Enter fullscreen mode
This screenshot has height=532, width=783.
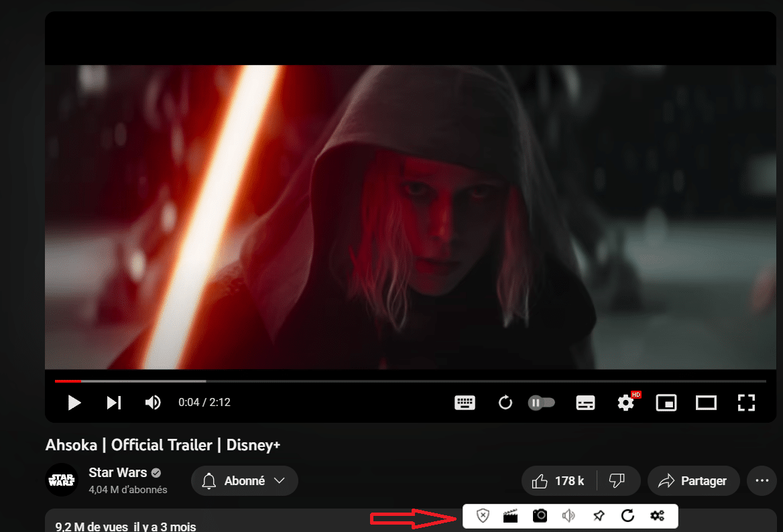[747, 403]
